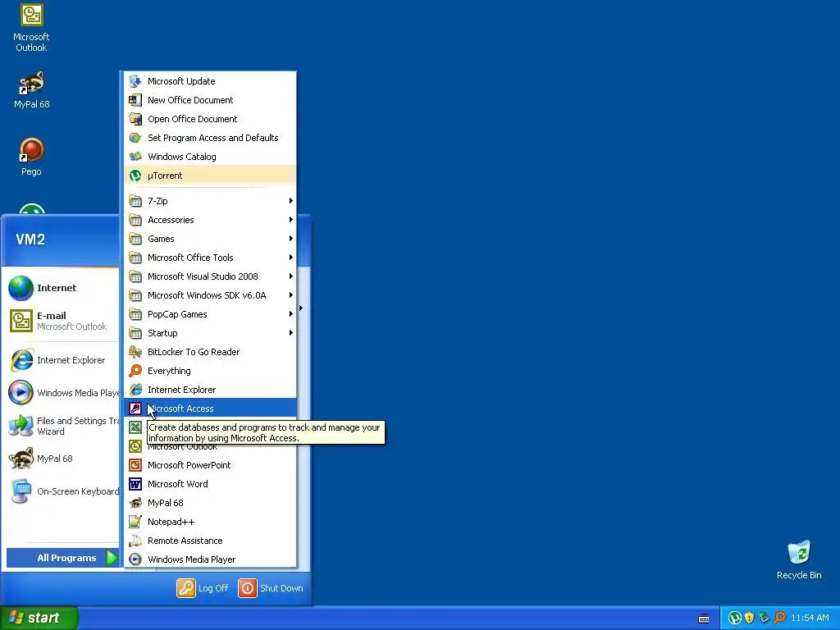Click the Log Off button
The height and width of the screenshot is (630, 840).
tap(203, 588)
